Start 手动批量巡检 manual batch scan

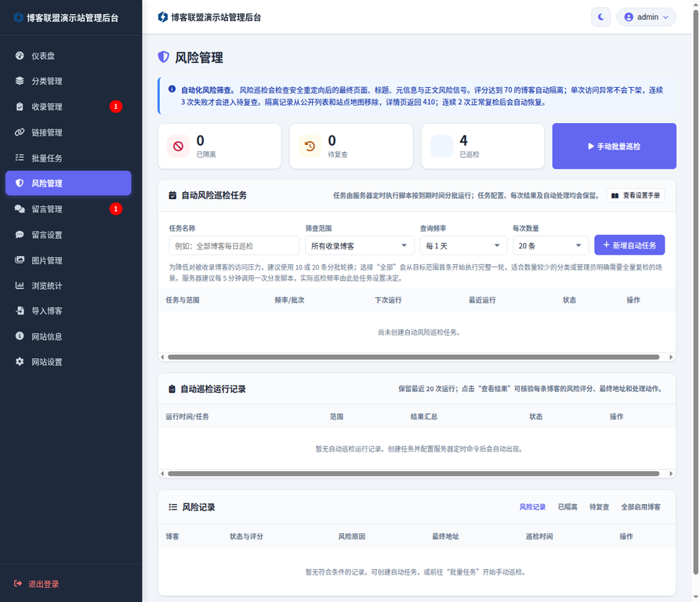pyautogui.click(x=614, y=146)
